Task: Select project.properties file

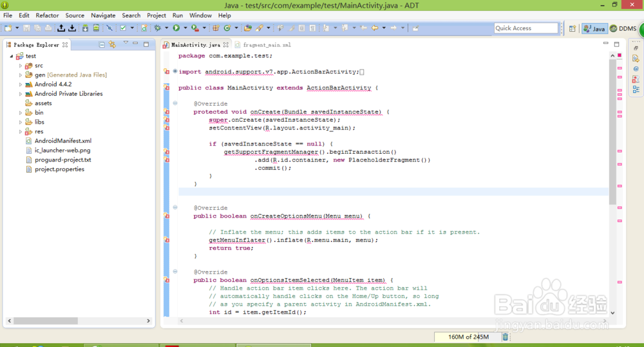Action: click(x=55, y=169)
